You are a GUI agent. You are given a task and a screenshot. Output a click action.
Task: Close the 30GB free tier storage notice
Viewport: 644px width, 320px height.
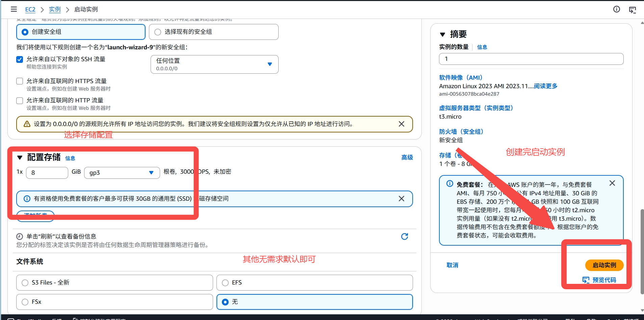(x=402, y=199)
